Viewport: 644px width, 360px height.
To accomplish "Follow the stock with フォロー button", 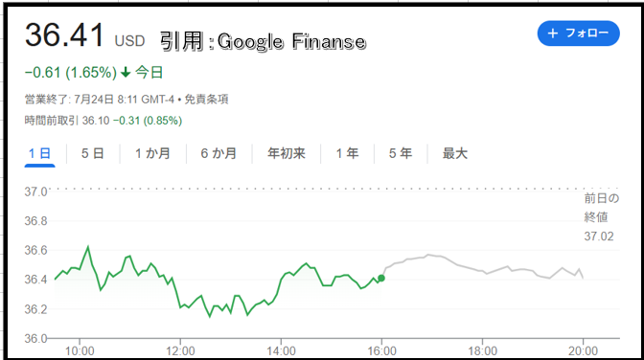I will [x=578, y=34].
